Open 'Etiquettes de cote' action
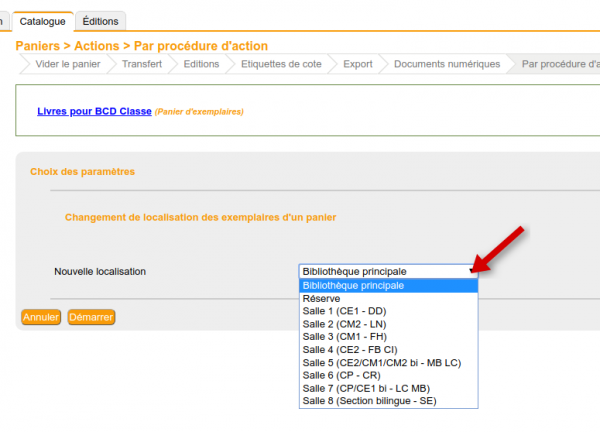Screen dimensions: 600x432 (281, 64)
